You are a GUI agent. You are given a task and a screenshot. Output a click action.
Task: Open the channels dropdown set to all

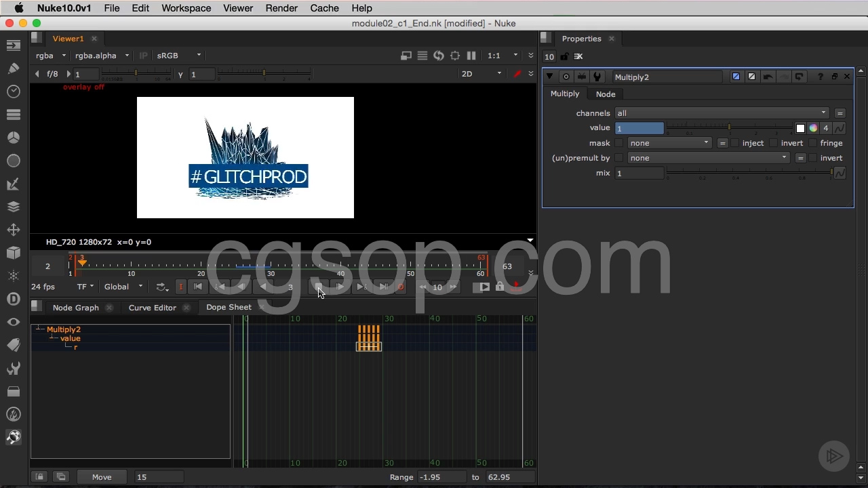tap(722, 113)
